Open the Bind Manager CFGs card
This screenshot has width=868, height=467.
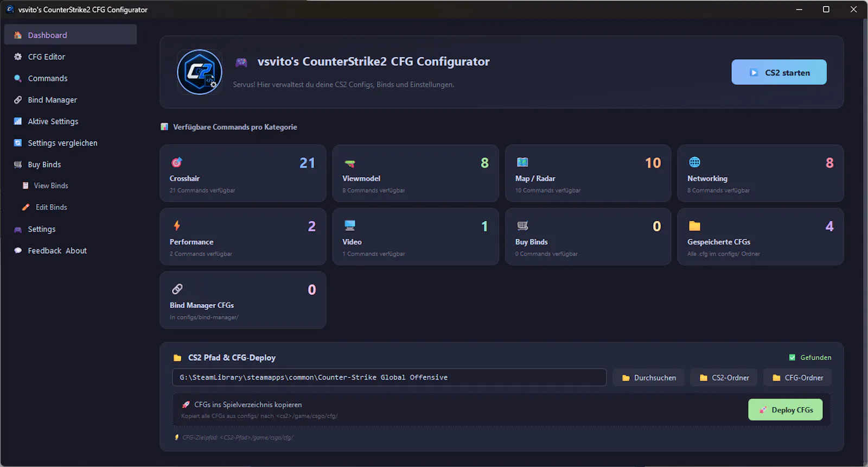click(243, 300)
